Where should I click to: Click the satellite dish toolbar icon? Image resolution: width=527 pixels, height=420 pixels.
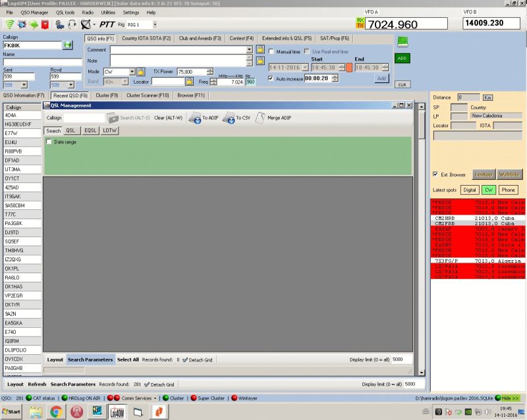tap(86, 24)
